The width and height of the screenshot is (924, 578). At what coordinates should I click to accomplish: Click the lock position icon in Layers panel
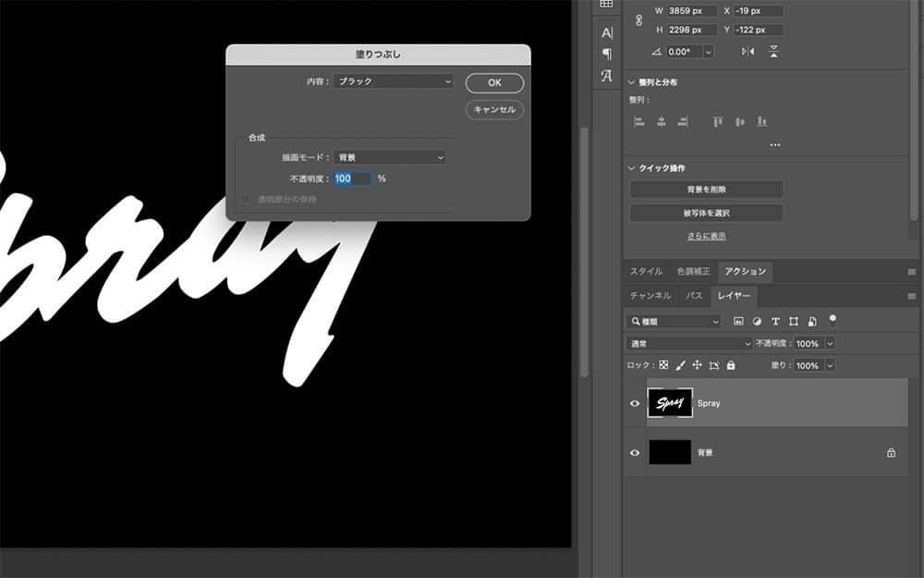(697, 364)
